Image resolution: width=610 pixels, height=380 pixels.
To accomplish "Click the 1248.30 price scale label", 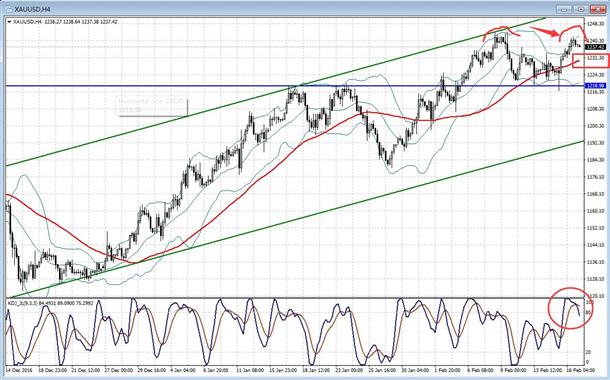I will click(596, 24).
